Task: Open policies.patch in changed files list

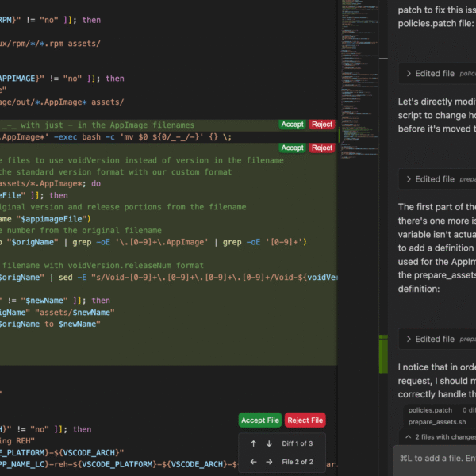Action: point(430,410)
